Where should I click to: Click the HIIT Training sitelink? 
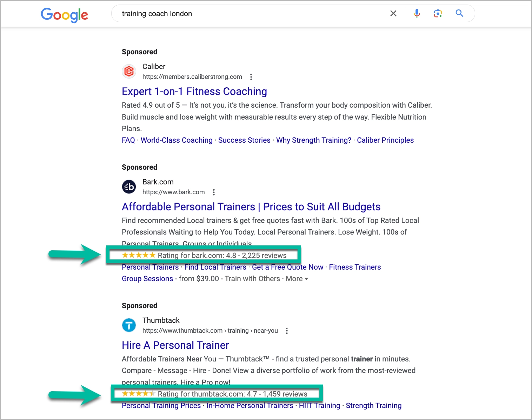pos(319,405)
